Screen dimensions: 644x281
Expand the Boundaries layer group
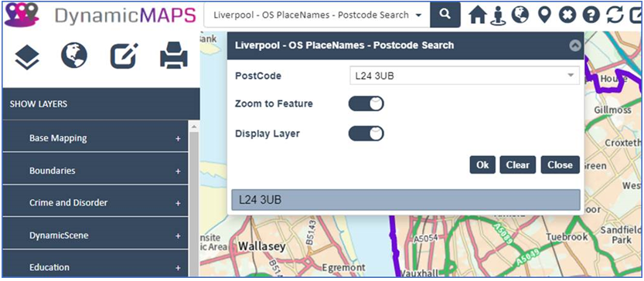click(95, 171)
